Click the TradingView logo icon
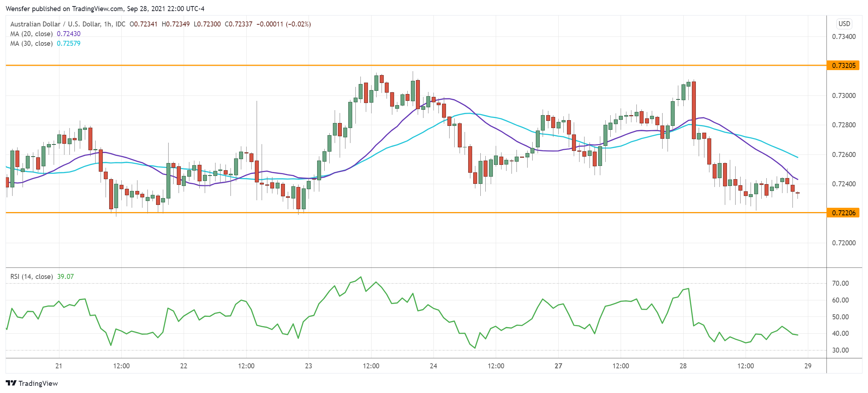This screenshot has width=868, height=393. 11,383
